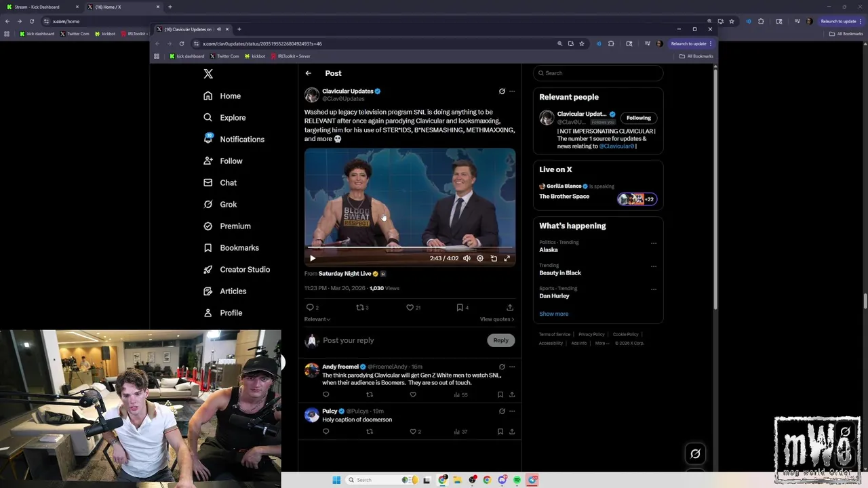
Task: Expand the More footer menu
Action: (x=601, y=344)
